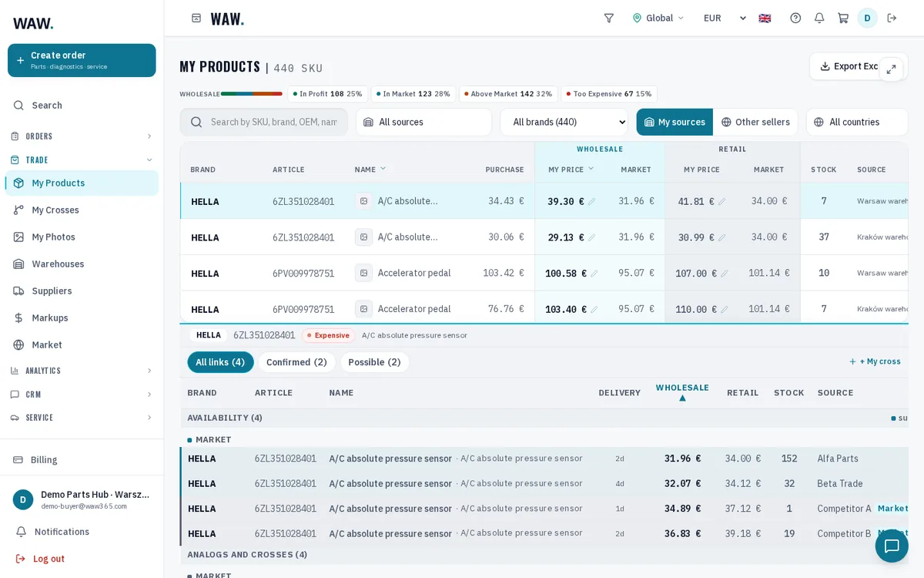
Task: Toggle Other sellers view
Action: click(755, 122)
